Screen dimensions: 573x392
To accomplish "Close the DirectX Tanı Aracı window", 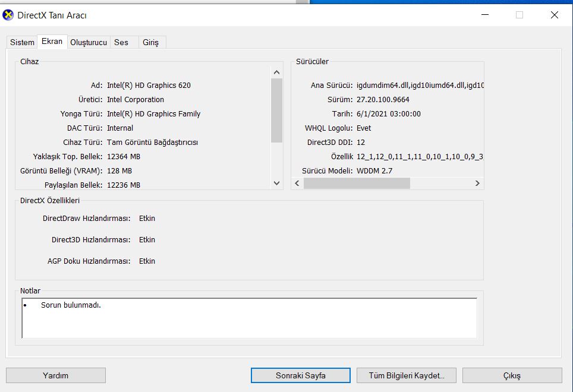I will pyautogui.click(x=555, y=15).
